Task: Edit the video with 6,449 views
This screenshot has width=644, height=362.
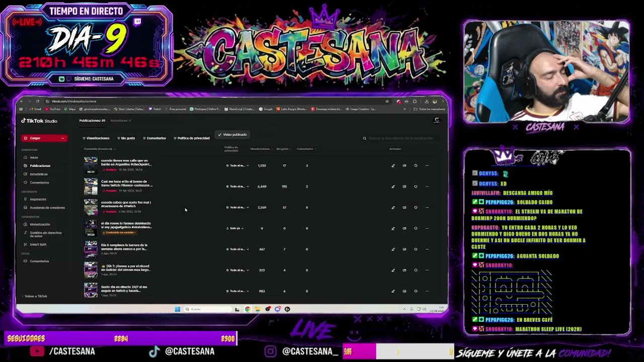Action: [393, 187]
